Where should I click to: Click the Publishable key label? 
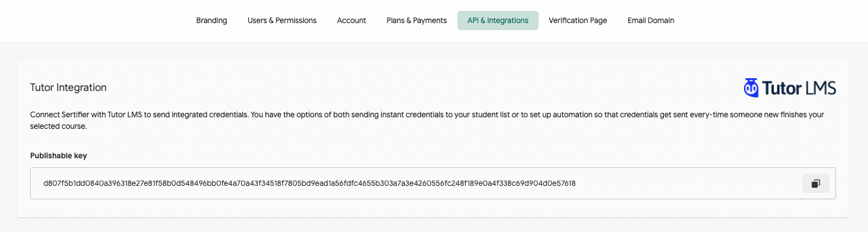58,156
